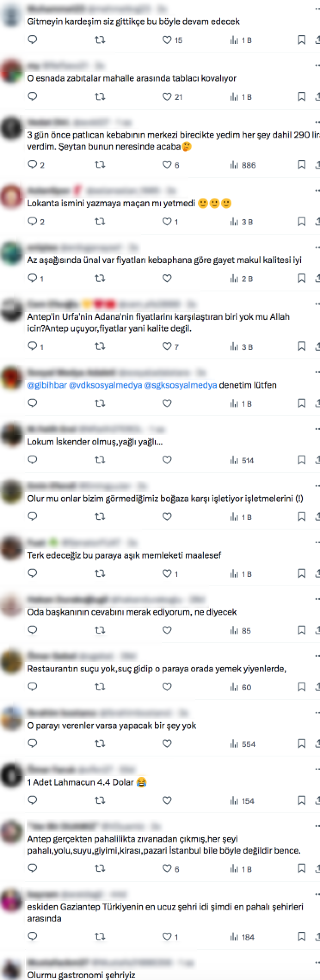The height and width of the screenshot is (980, 320).
Task: Like the 'Gitmeyin kardeşim' reply
Action: click(172, 40)
